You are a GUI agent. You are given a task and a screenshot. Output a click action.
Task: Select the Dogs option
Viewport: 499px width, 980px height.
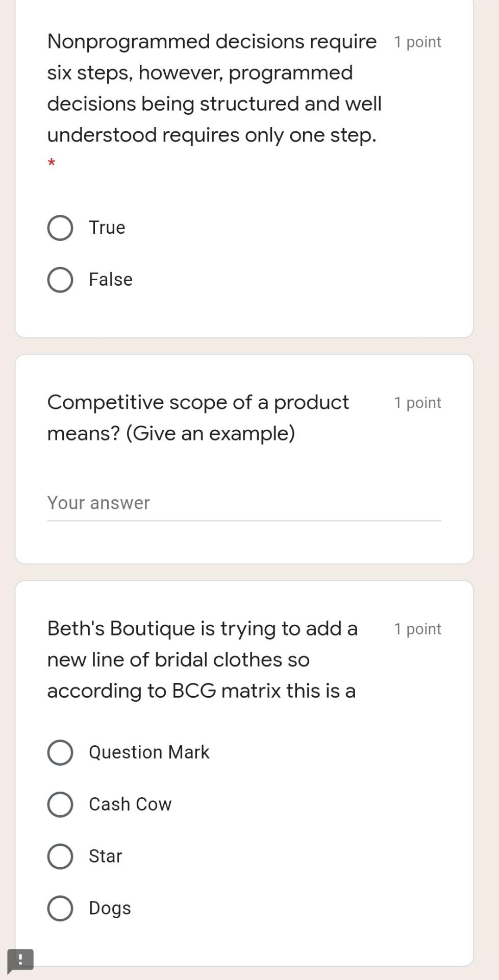(x=60, y=908)
